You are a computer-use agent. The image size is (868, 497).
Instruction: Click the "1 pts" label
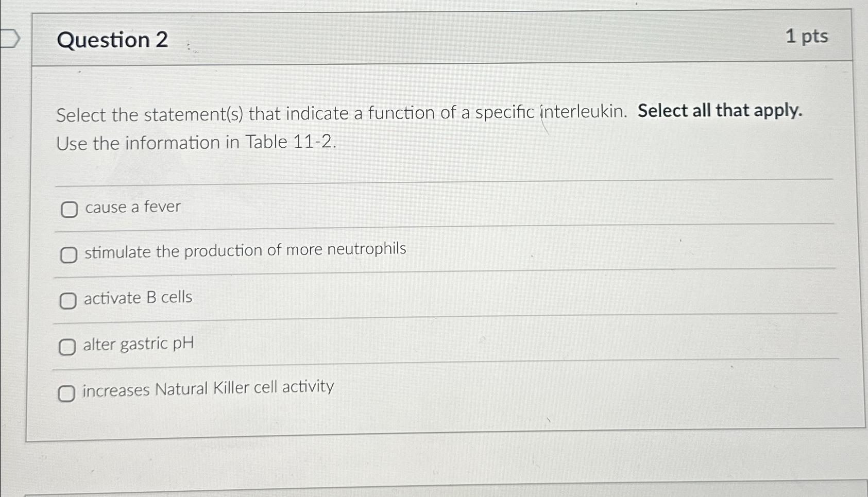[807, 37]
